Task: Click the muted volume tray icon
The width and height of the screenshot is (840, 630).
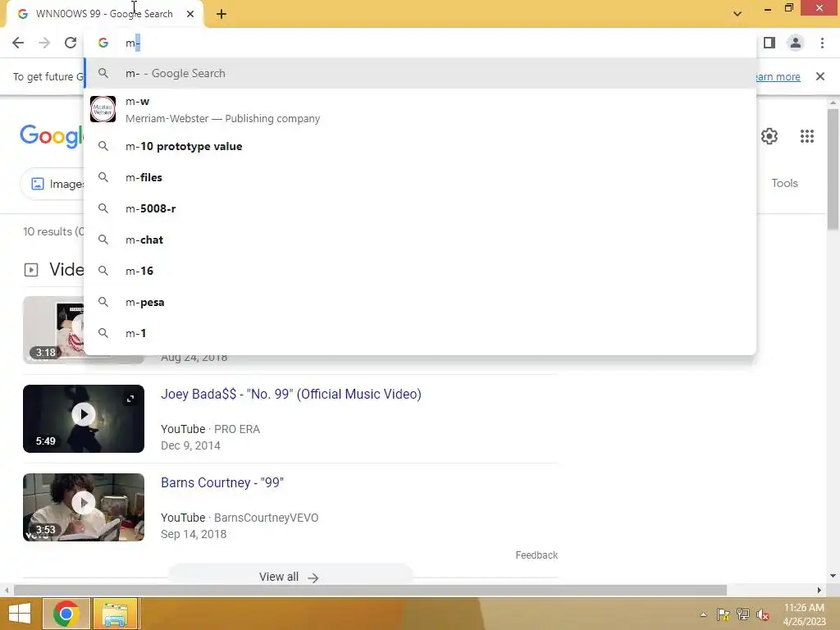Action: click(x=763, y=614)
